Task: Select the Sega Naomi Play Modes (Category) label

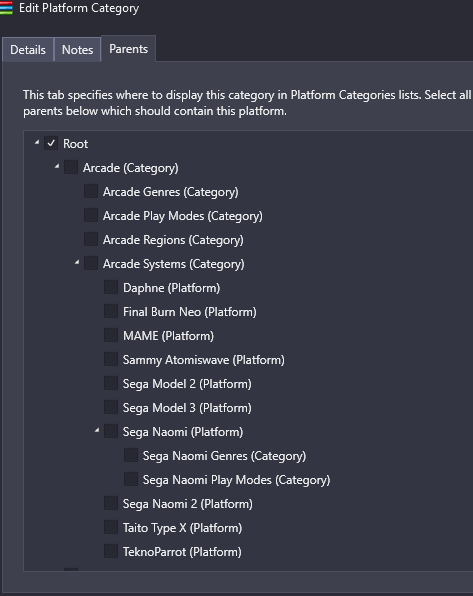Action: pos(236,480)
